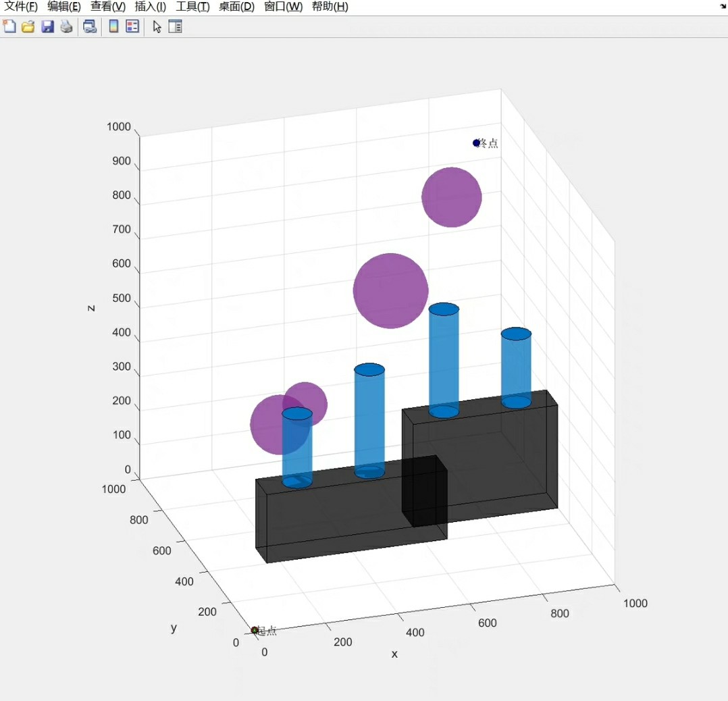The width and height of the screenshot is (728, 701).
Task: Open the 编辑(E) menu
Action: tap(64, 7)
